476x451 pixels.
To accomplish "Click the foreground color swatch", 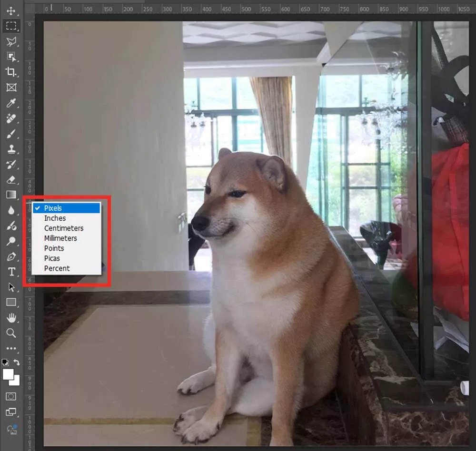I will pos(8,374).
